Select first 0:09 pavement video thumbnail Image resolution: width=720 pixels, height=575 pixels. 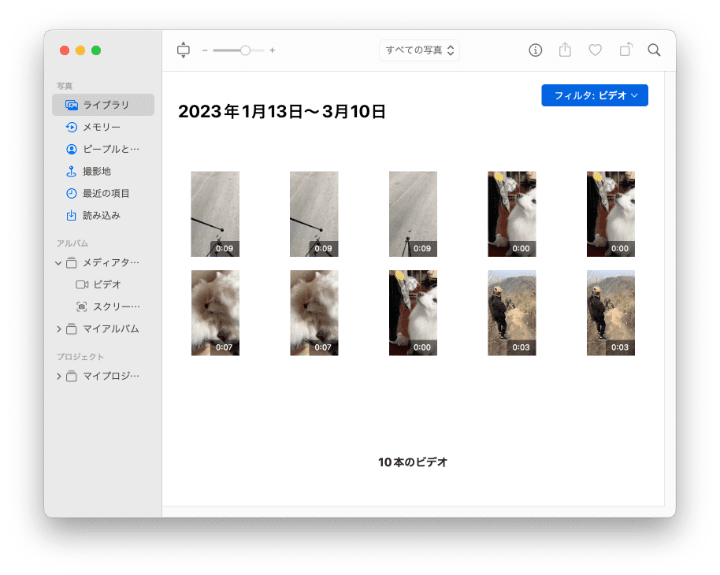click(x=215, y=214)
